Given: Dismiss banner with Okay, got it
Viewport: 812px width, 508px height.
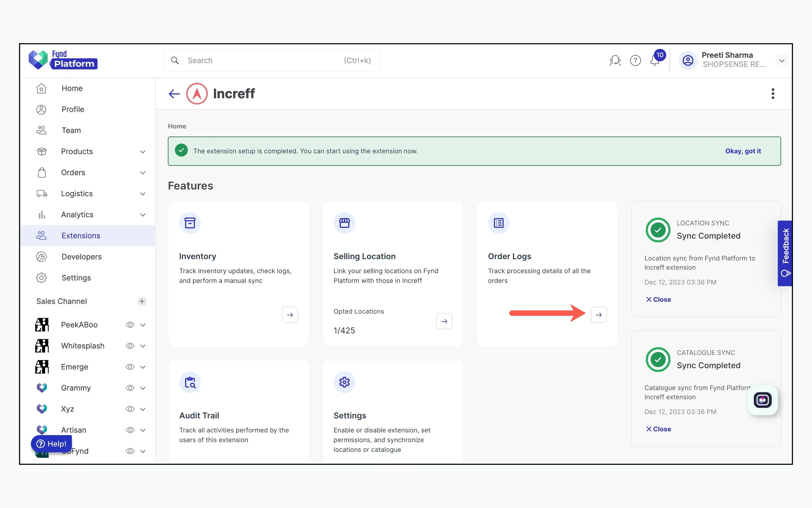Looking at the screenshot, I should pos(743,151).
